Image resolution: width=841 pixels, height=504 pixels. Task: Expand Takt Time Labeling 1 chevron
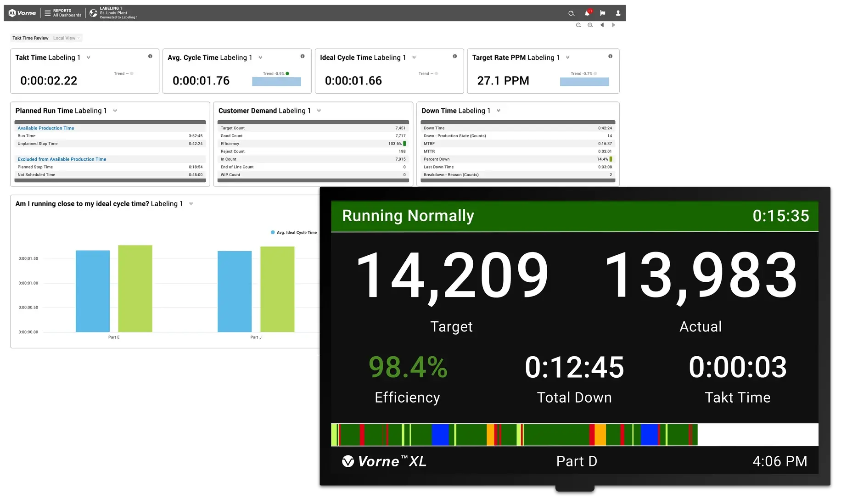click(x=89, y=57)
